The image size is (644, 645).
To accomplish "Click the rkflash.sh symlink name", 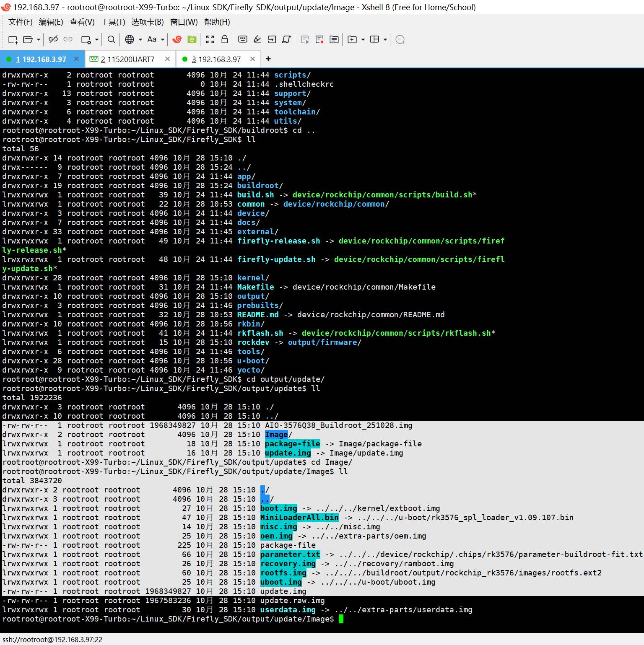I will (x=260, y=333).
